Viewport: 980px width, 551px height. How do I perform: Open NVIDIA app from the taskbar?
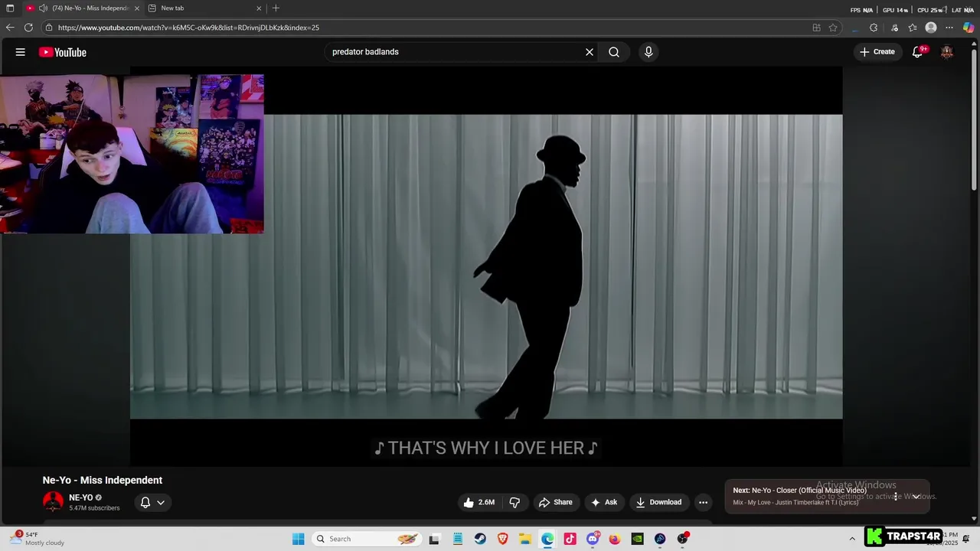[x=637, y=539]
